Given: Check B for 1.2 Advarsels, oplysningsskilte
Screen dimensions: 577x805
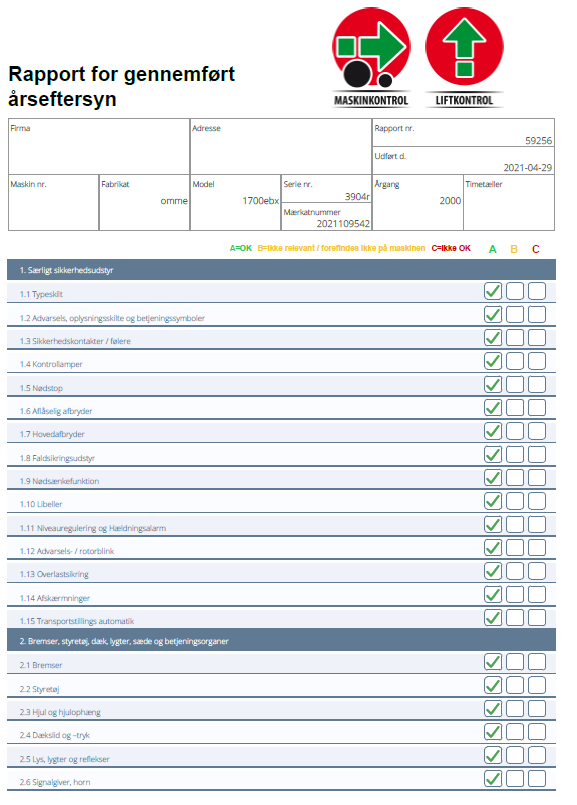Looking at the screenshot, I should tap(515, 314).
